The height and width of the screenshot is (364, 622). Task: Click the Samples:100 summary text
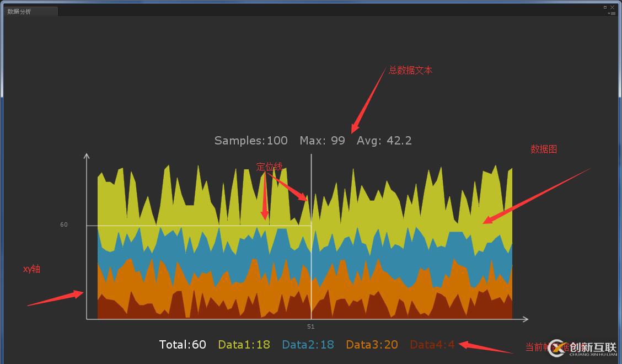point(251,141)
